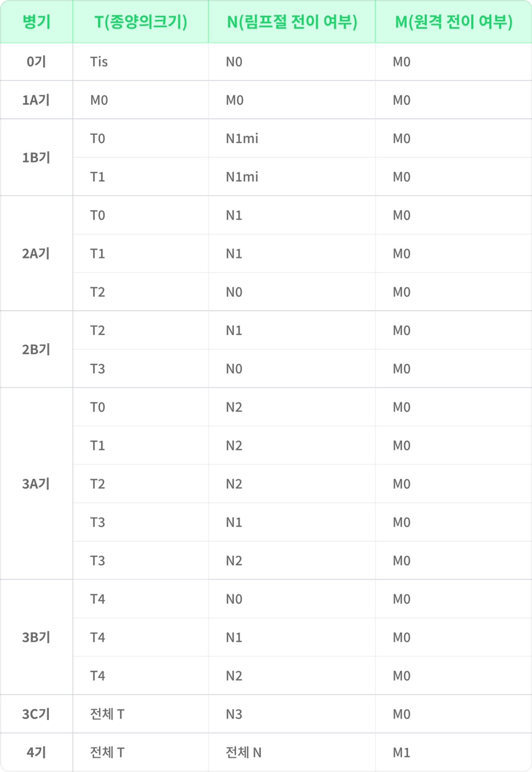Click the 2A기 stage label
532x772 pixels.
(x=36, y=253)
